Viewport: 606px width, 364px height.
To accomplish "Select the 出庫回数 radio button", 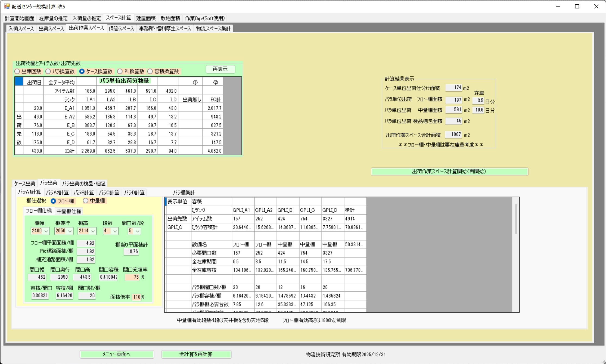I will 17,71.
